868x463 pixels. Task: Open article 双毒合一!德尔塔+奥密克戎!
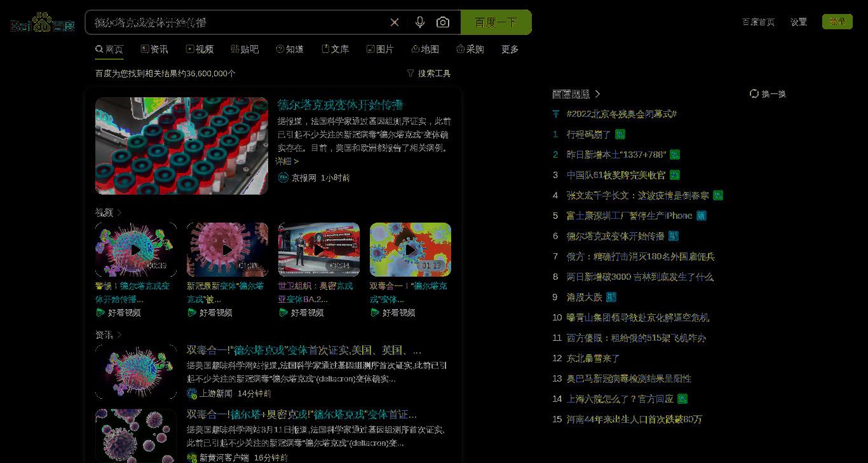(302, 414)
